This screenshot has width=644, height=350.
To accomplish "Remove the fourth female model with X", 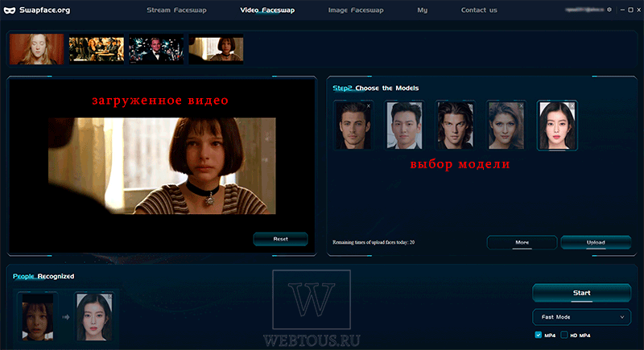I will (521, 106).
